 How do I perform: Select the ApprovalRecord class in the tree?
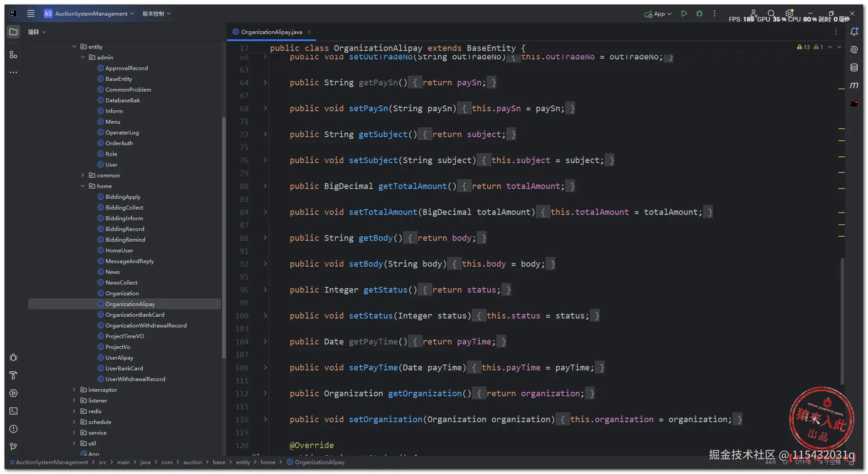point(127,68)
